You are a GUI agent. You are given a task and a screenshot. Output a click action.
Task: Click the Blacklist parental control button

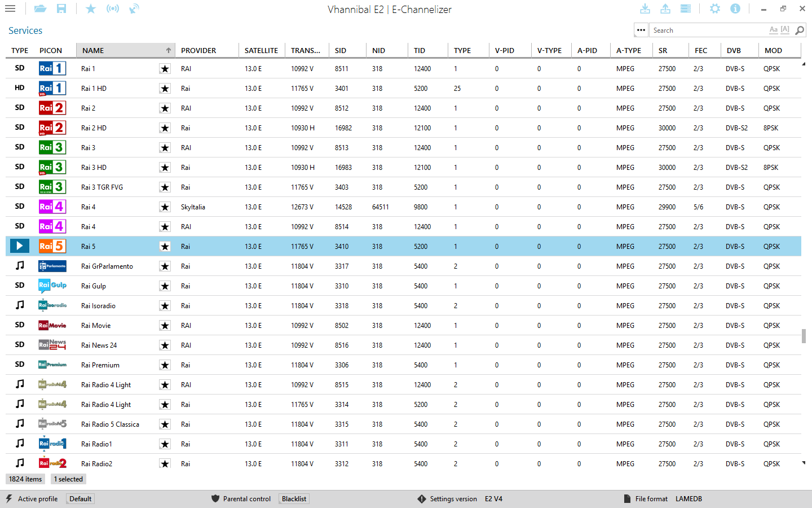tap(294, 499)
